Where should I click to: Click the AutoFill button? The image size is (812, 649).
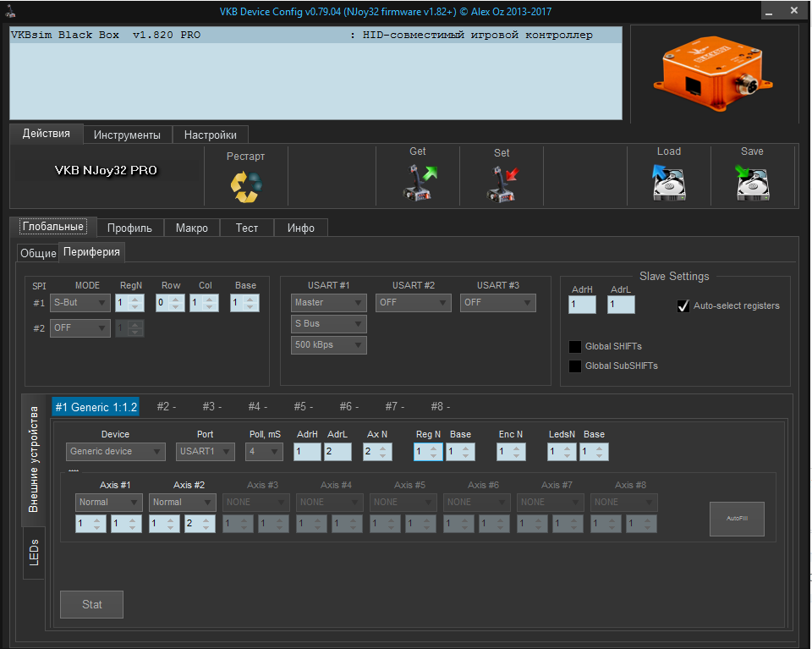[737, 519]
